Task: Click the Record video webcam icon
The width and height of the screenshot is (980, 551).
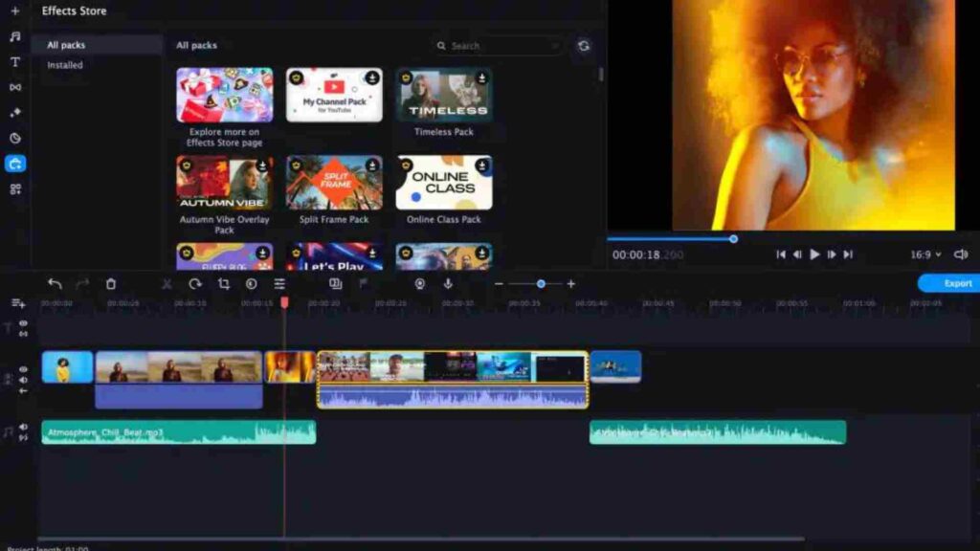Action: pos(420,283)
